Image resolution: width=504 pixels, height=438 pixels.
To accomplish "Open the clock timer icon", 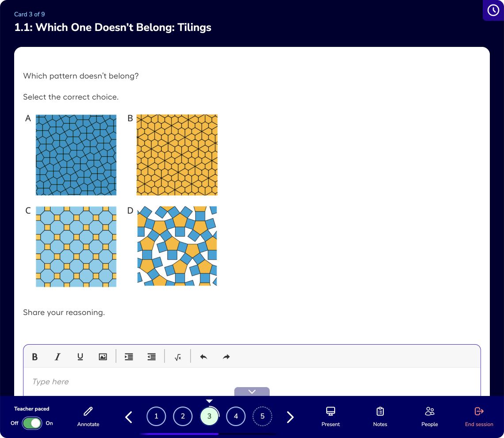I will 493,10.
